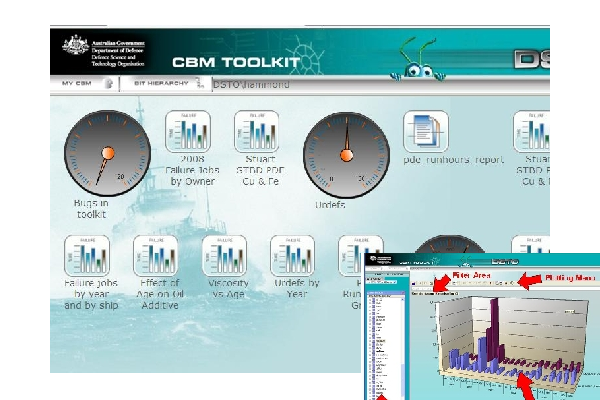Open the 2008 Failure Jobs by Owner chart icon
The width and height of the screenshot is (600, 400).
click(188, 131)
